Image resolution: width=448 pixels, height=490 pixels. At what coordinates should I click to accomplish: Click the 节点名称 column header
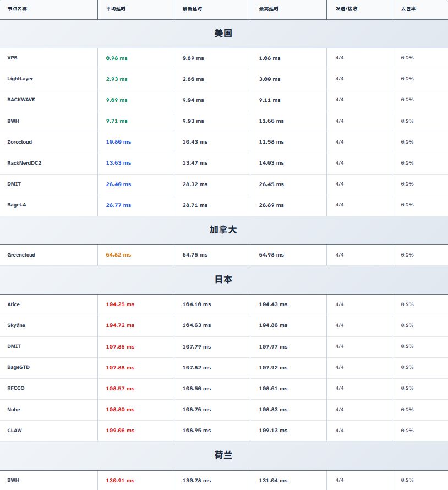17,9
